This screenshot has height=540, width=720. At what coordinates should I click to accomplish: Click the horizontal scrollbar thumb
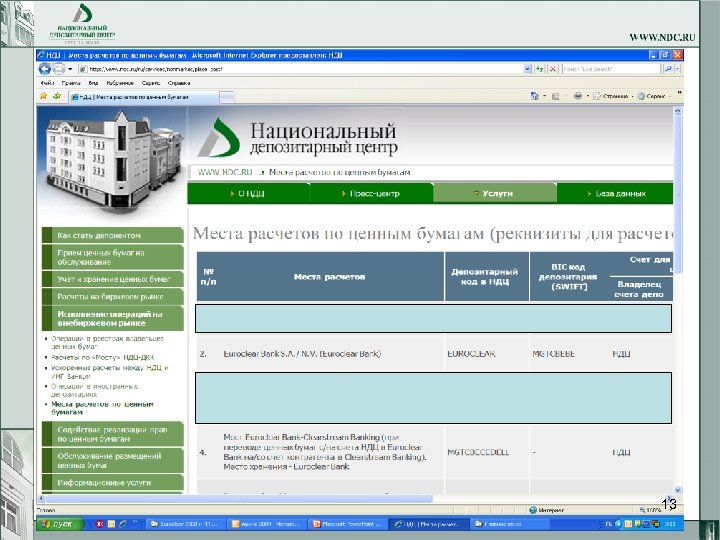(x=239, y=498)
